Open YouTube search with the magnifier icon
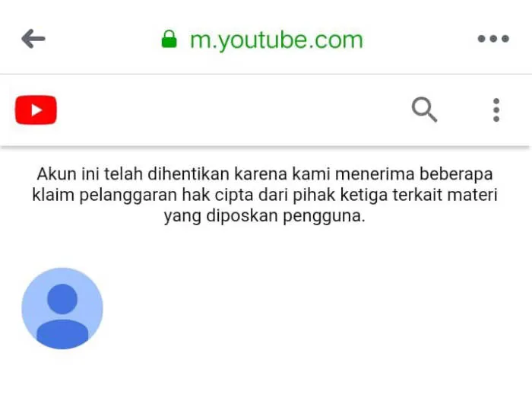 click(424, 110)
